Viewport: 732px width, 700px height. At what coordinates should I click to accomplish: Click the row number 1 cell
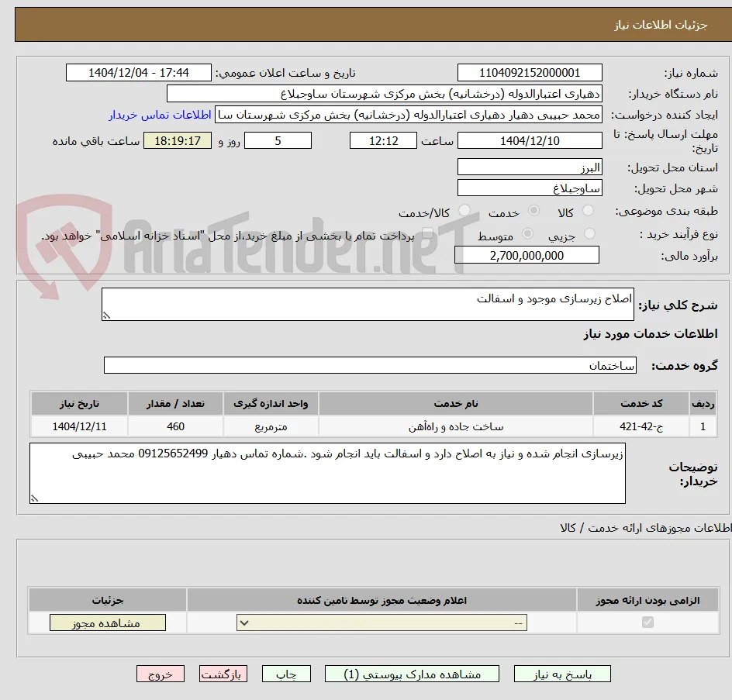[x=703, y=426]
